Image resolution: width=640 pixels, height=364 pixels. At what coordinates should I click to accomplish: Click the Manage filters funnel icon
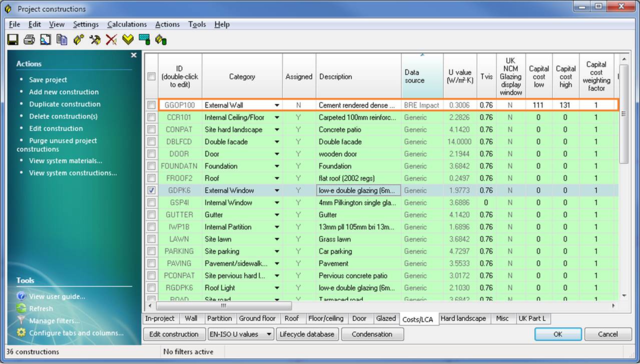[21, 320]
